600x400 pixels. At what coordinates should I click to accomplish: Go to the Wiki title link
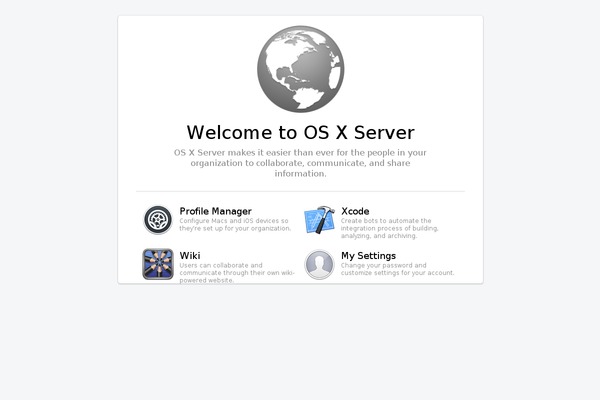point(190,256)
